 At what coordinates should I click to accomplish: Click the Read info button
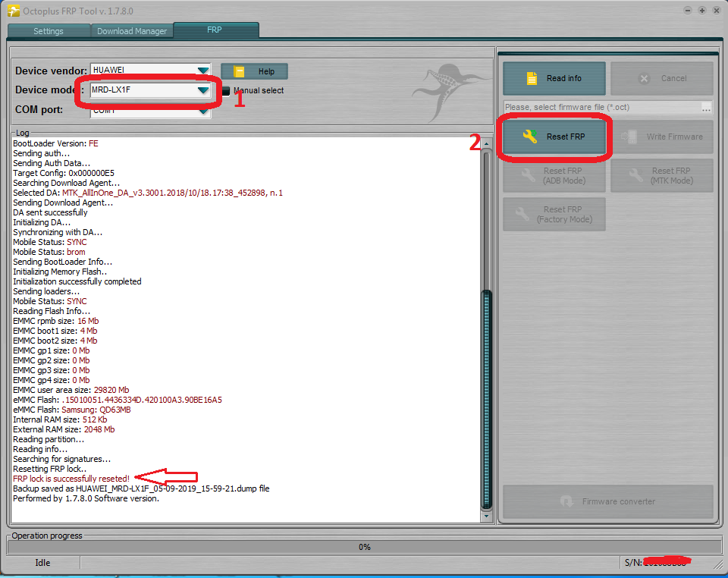[x=554, y=78]
